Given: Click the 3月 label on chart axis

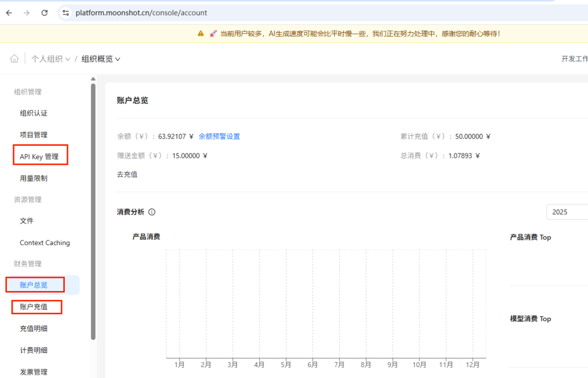Looking at the screenshot, I should click(232, 365).
